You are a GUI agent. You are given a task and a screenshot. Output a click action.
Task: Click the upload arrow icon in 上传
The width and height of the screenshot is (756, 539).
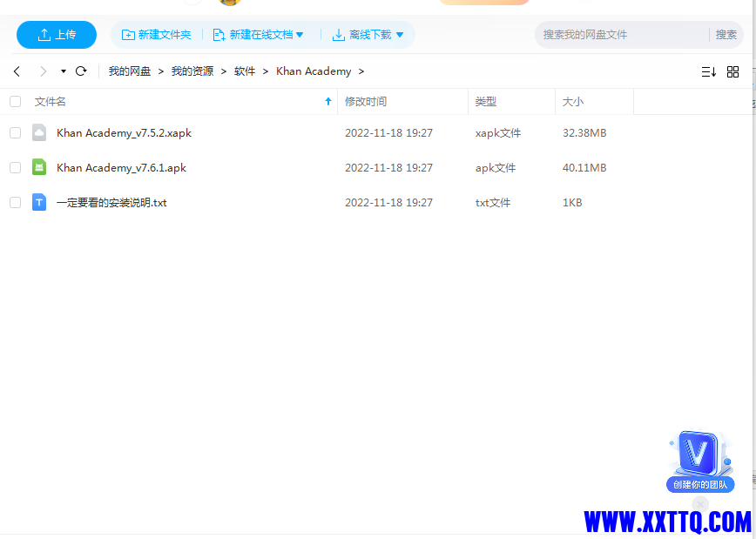[44, 35]
